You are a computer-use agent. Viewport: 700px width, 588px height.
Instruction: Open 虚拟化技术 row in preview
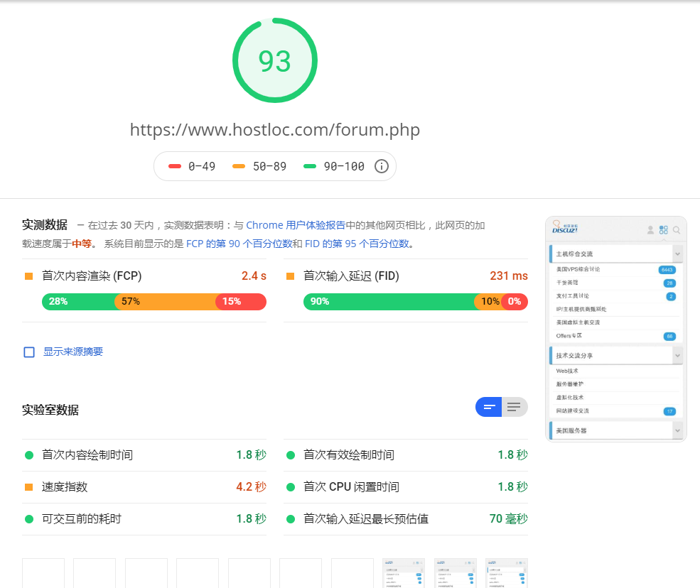pyautogui.click(x=615, y=398)
